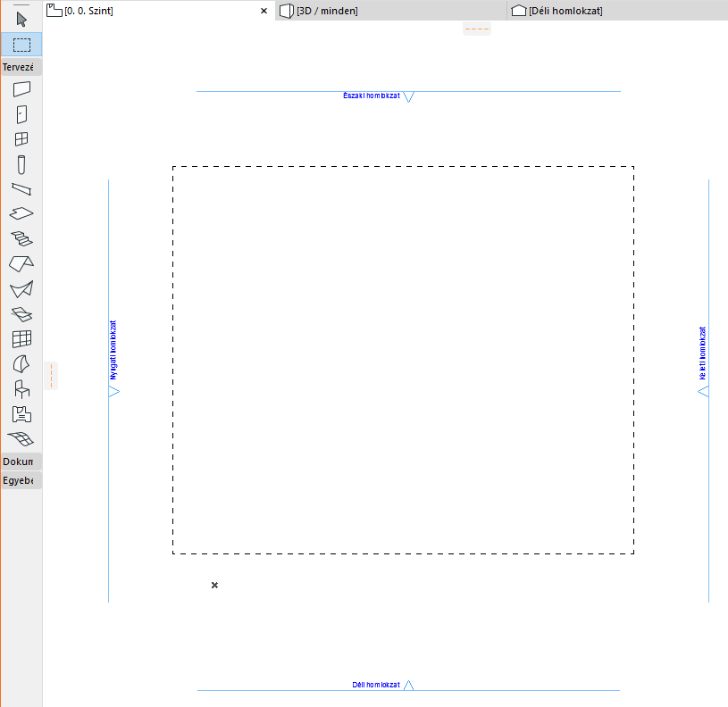Click the project origin X marker
Image resolution: width=728 pixels, height=707 pixels.
[214, 585]
